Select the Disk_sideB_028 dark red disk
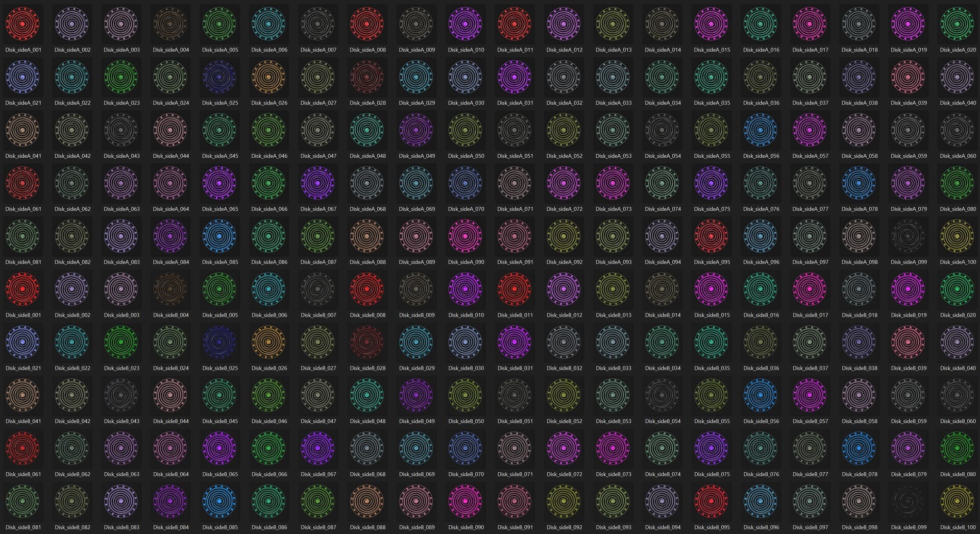980x534 pixels. 366,343
